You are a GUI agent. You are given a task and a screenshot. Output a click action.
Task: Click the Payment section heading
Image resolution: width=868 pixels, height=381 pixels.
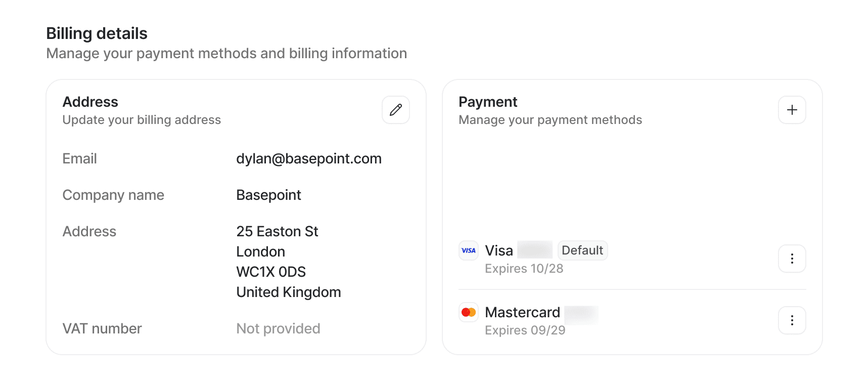pyautogui.click(x=487, y=102)
